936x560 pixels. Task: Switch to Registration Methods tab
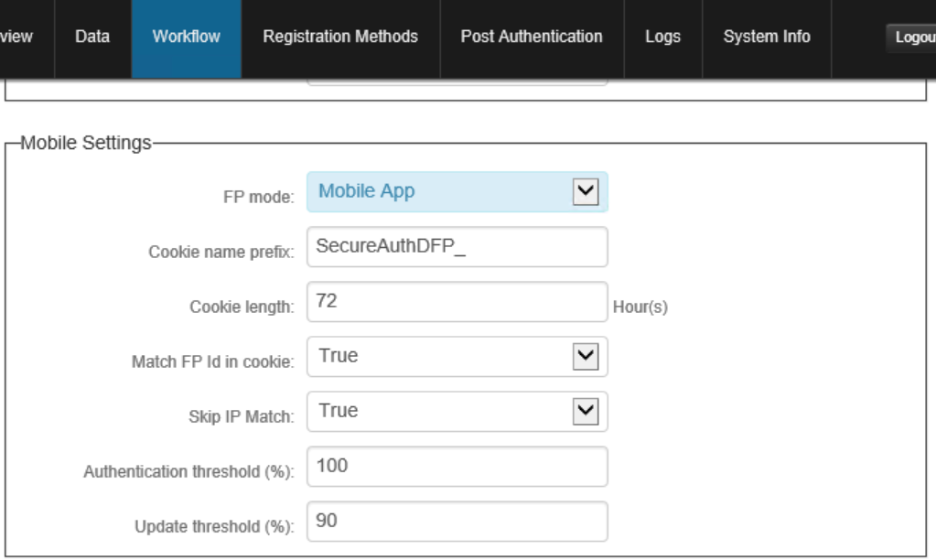[x=340, y=37]
